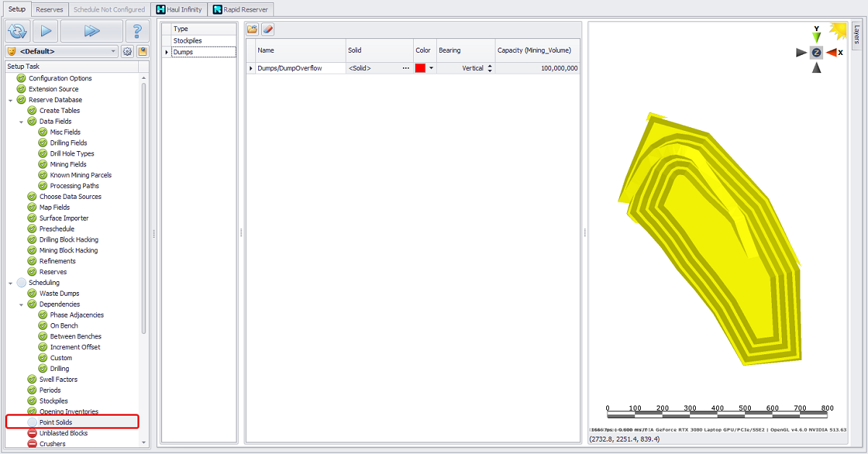Click the Capacity (Mining_Volume) column header
This screenshot has height=454, width=868.
click(537, 51)
